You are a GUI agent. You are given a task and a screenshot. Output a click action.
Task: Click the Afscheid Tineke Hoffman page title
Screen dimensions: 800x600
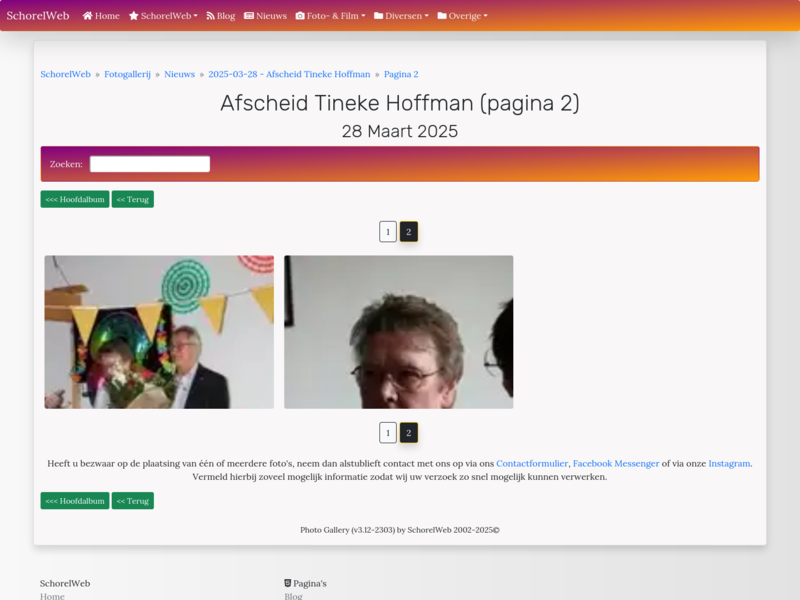click(x=400, y=103)
